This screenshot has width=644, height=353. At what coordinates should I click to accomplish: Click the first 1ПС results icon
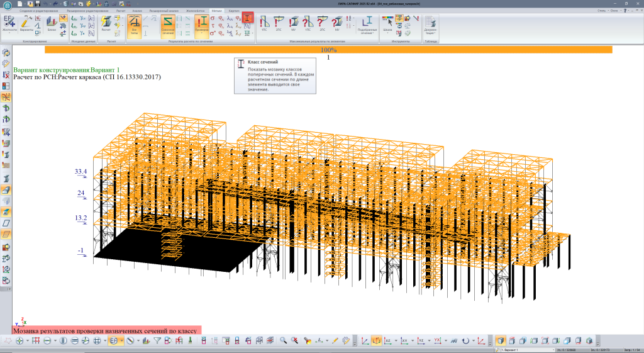[264, 24]
